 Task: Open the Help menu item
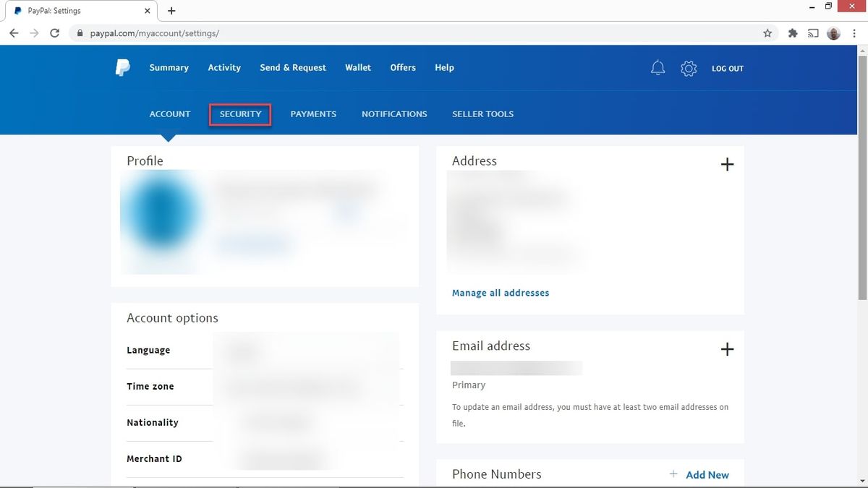443,67
